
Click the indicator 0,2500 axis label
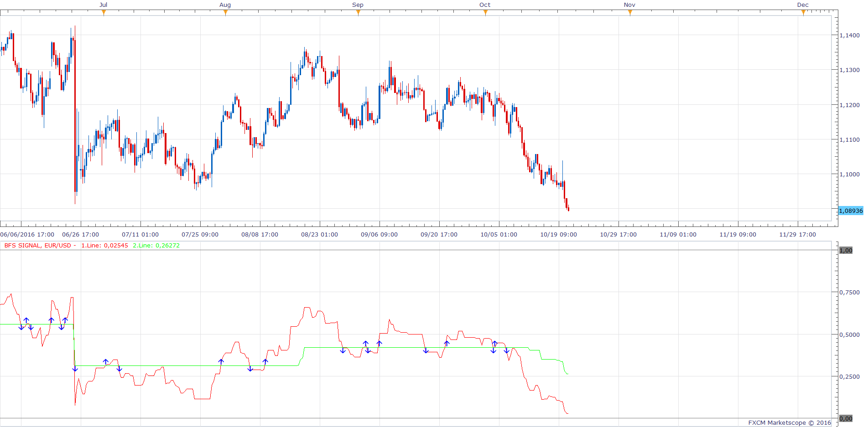(849, 376)
